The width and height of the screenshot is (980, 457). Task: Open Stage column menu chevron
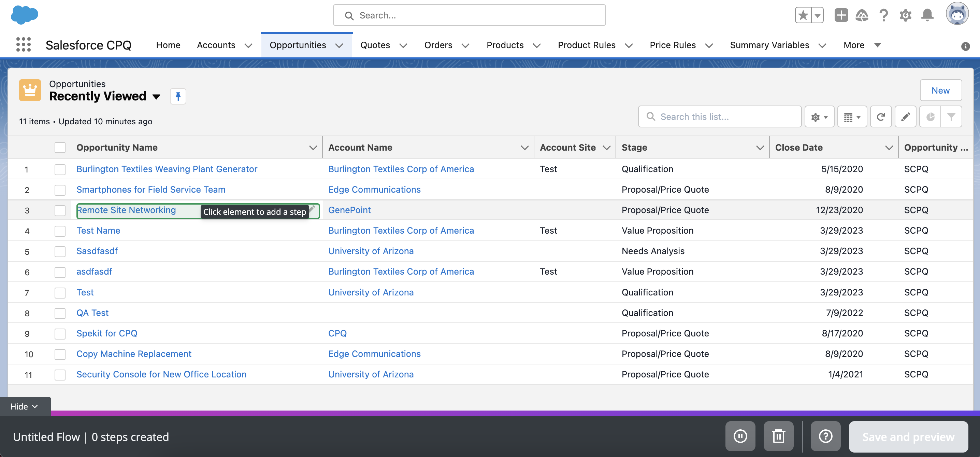[x=760, y=148]
